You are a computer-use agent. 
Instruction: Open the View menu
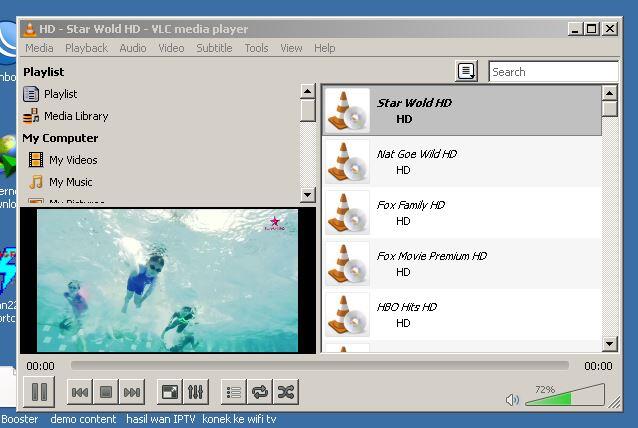coord(291,48)
